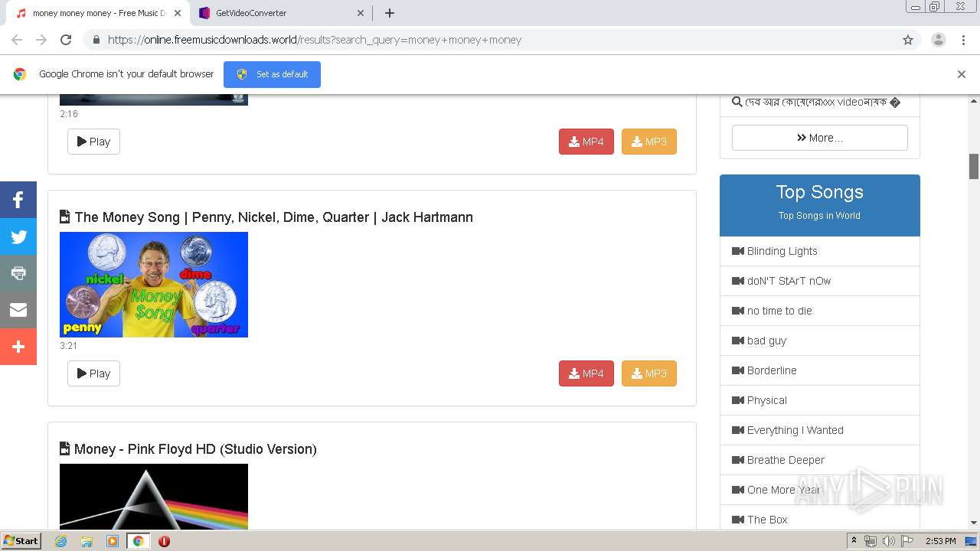
Task: Open volume control in system tray
Action: tap(889, 541)
